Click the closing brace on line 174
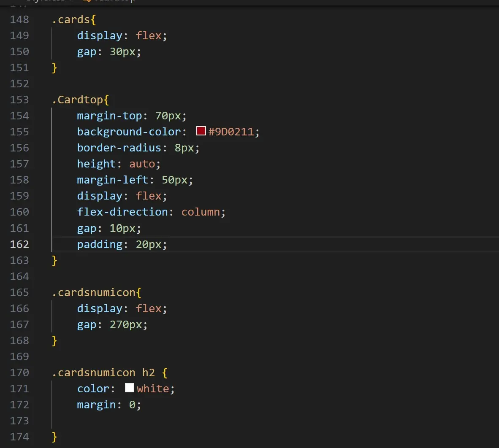This screenshot has width=499, height=448. coord(54,437)
